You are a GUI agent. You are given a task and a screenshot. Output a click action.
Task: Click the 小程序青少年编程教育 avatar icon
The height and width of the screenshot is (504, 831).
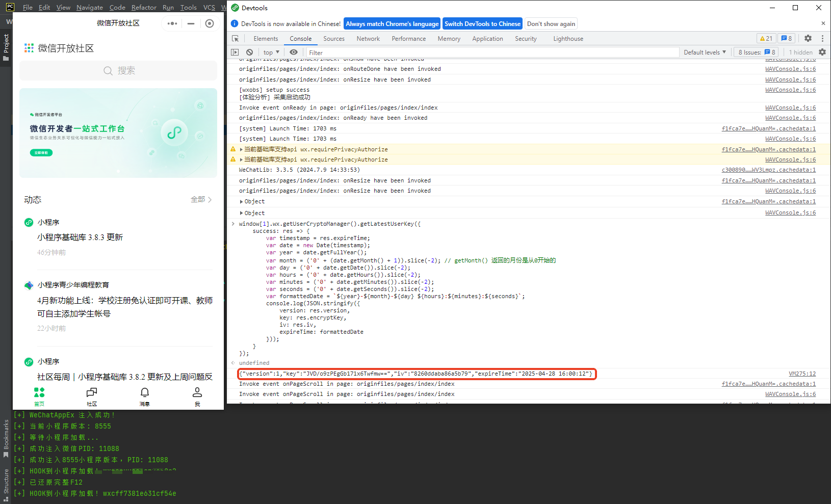pos(29,285)
